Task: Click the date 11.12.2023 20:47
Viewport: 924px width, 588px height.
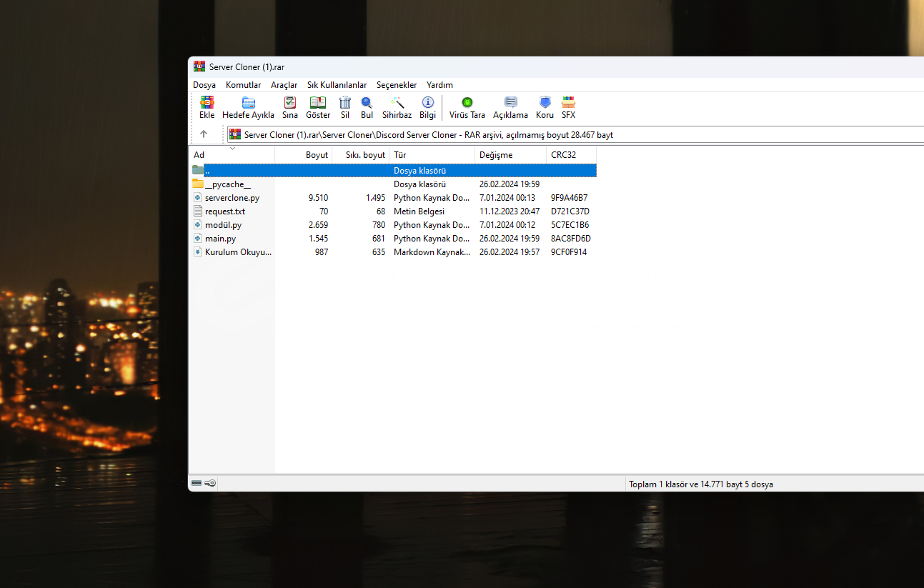Action: point(510,211)
